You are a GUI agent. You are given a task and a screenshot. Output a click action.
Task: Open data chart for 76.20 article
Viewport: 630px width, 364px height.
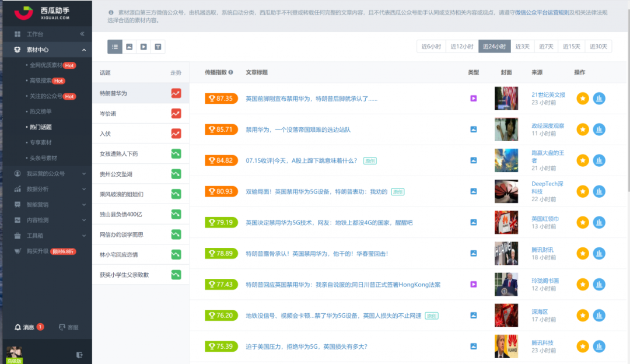[599, 316]
